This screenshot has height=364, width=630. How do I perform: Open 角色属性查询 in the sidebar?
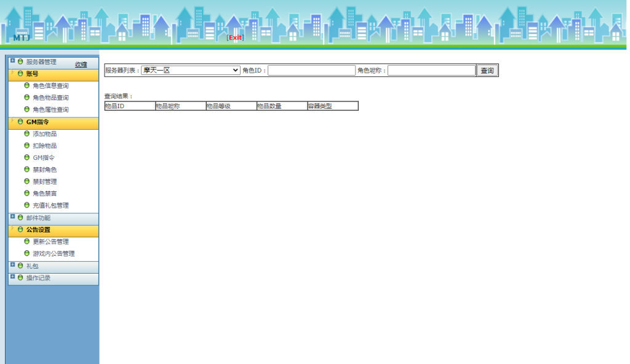50,109
